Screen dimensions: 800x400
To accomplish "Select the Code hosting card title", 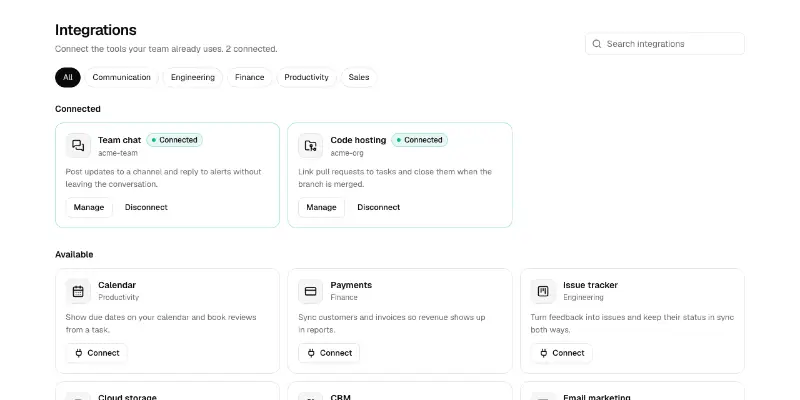I will pyautogui.click(x=358, y=140).
